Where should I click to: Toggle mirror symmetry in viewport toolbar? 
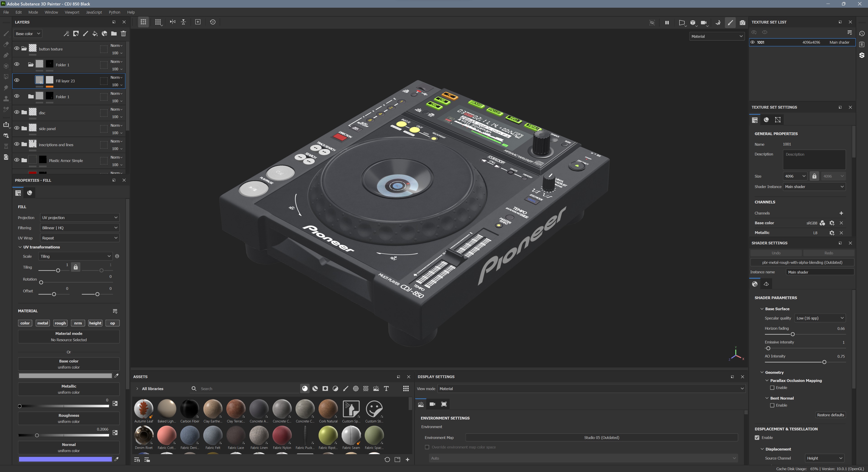[172, 22]
